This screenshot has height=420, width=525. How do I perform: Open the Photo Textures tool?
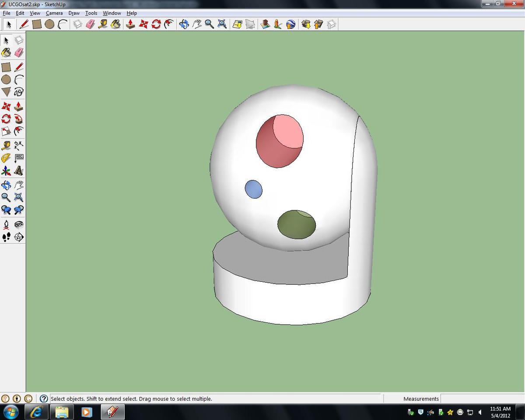(x=278, y=24)
